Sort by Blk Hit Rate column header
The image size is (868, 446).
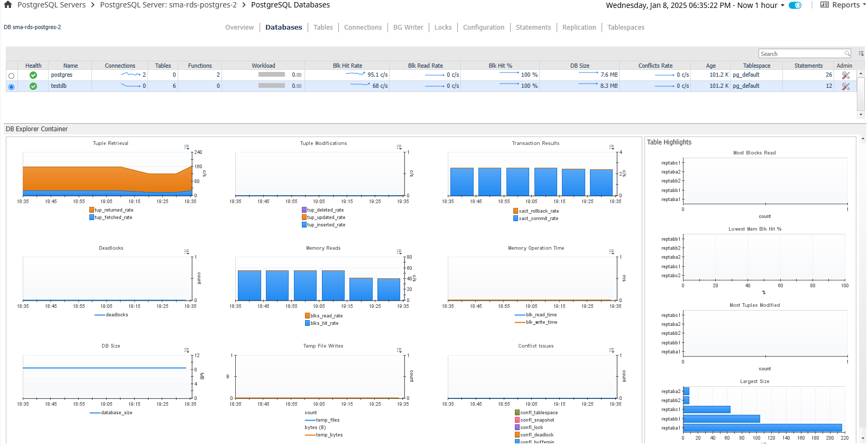(x=347, y=66)
